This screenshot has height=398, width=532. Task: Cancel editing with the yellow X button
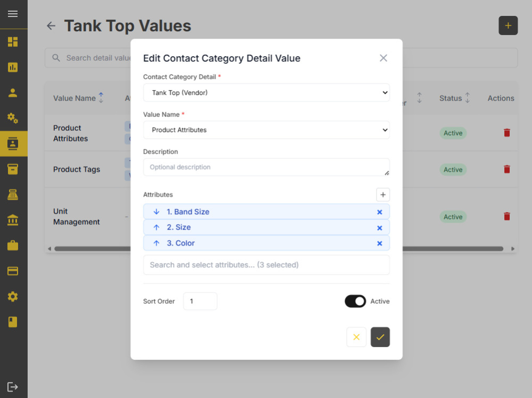[356, 337]
